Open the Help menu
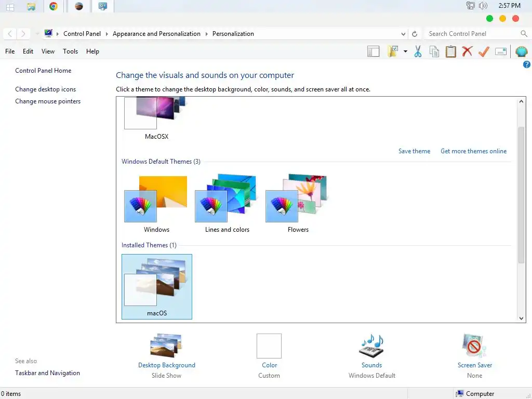This screenshot has width=532, height=399. click(92, 51)
